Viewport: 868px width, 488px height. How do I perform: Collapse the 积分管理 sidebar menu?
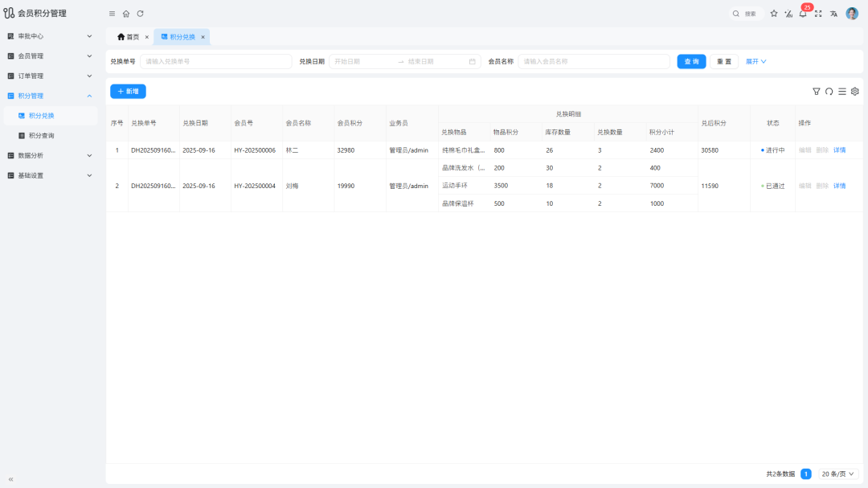49,96
